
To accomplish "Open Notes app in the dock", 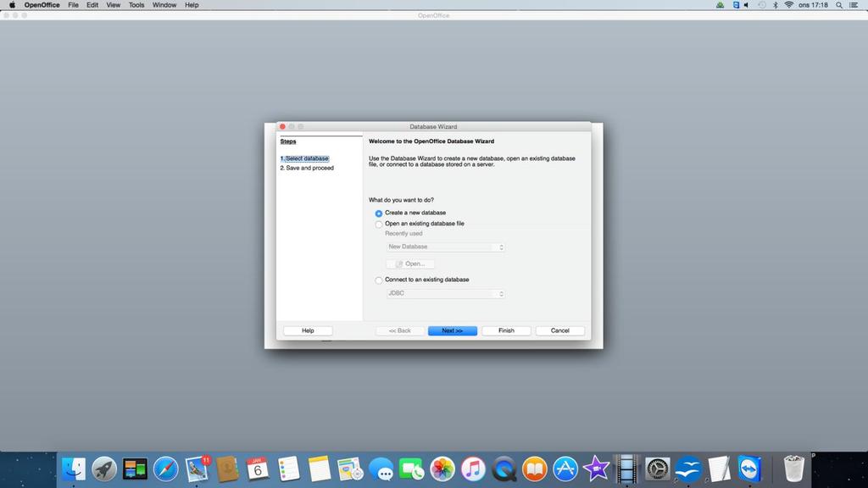I will 320,469.
